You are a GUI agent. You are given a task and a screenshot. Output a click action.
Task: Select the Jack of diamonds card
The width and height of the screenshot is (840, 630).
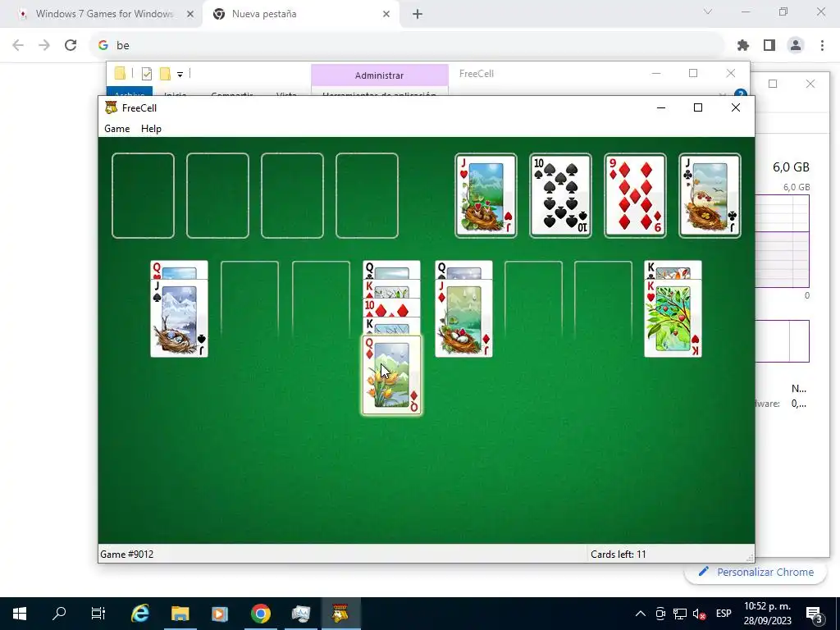click(463, 317)
